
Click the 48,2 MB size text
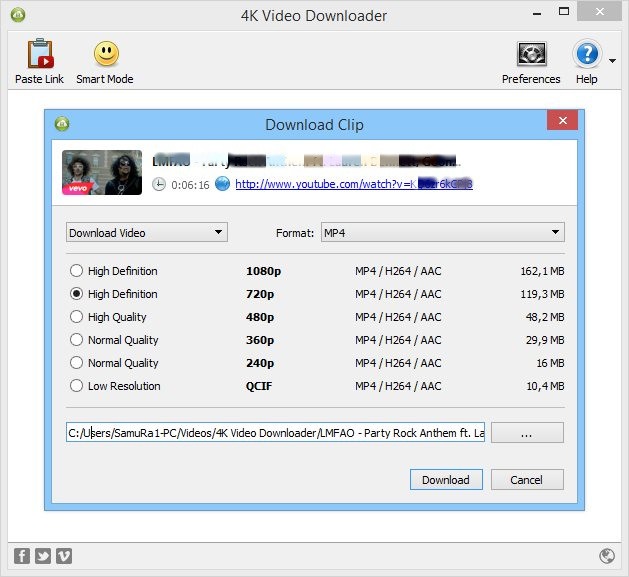tap(545, 317)
